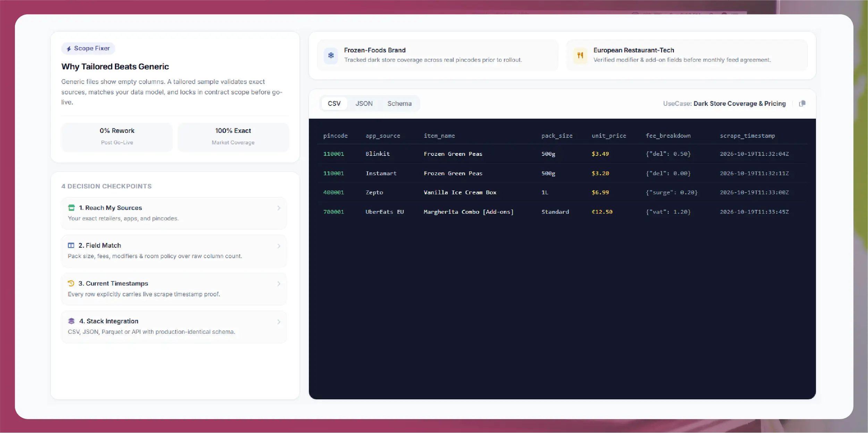Click the lightning bolt in Scope Fixer badge
This screenshot has height=433, width=868.
click(x=69, y=49)
